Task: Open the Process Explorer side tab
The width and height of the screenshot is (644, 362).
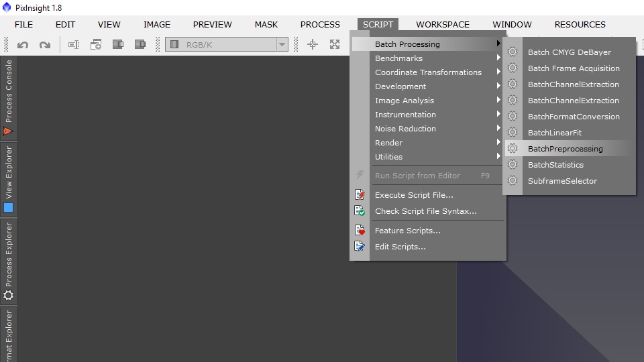Action: pyautogui.click(x=9, y=261)
